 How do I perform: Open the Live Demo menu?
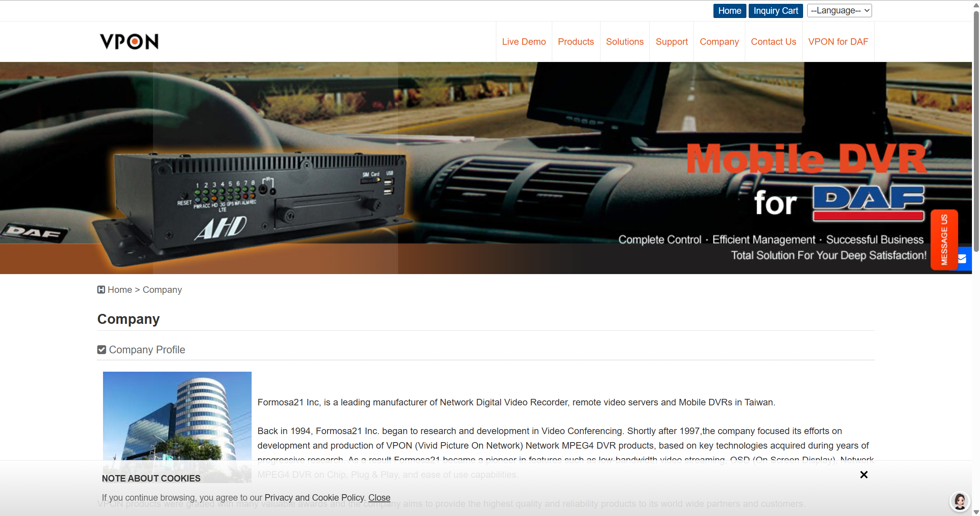point(524,42)
